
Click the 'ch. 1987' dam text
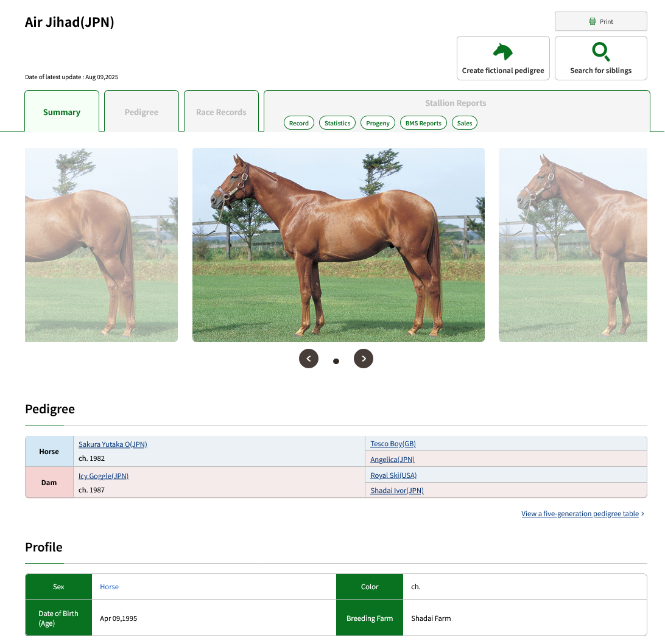coord(91,490)
